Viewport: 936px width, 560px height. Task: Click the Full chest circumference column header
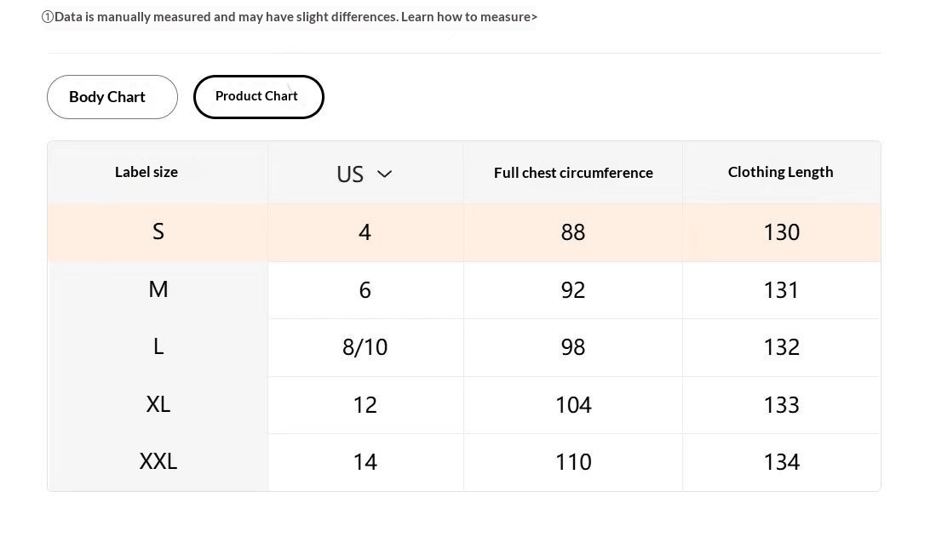(x=573, y=173)
